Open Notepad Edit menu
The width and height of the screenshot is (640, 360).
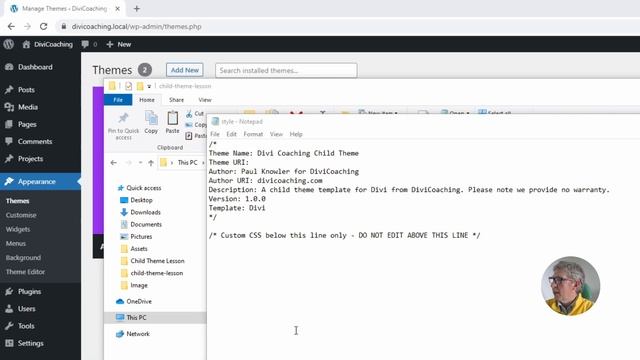231,134
